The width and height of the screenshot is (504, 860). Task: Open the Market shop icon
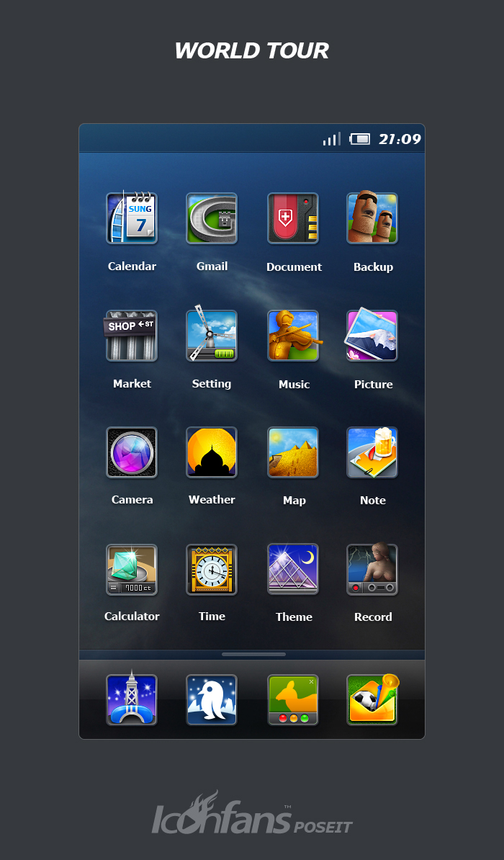point(132,336)
